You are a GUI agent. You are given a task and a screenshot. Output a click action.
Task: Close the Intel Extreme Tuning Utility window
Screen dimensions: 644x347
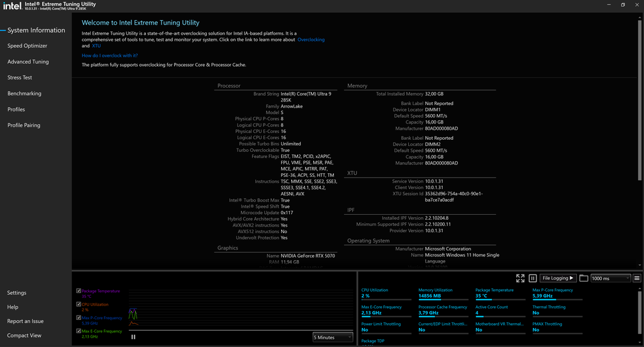click(x=636, y=4)
